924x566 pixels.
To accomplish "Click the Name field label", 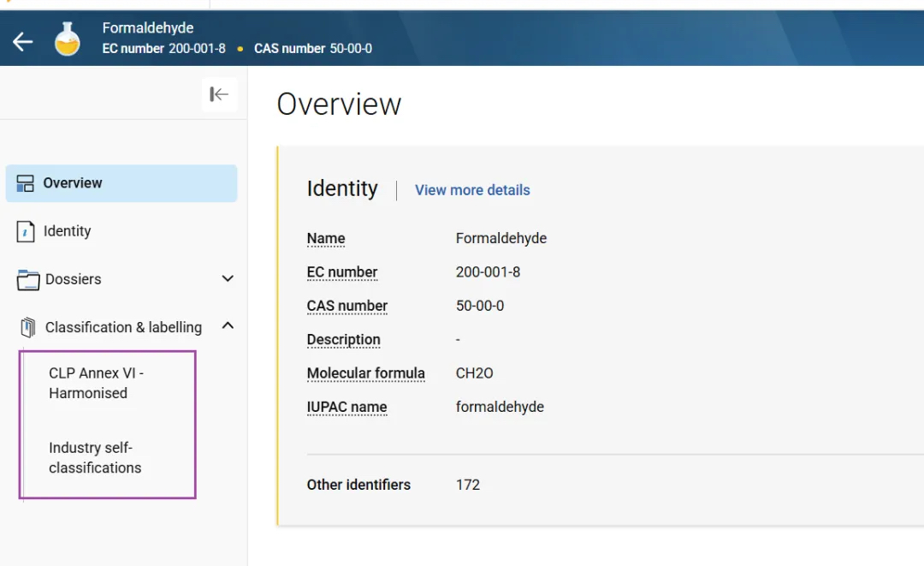I will click(x=326, y=238).
